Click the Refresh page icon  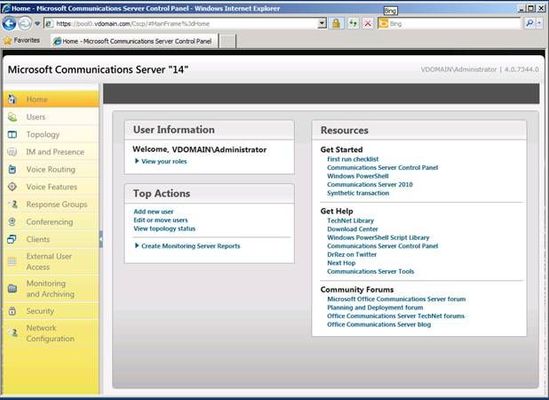click(353, 24)
